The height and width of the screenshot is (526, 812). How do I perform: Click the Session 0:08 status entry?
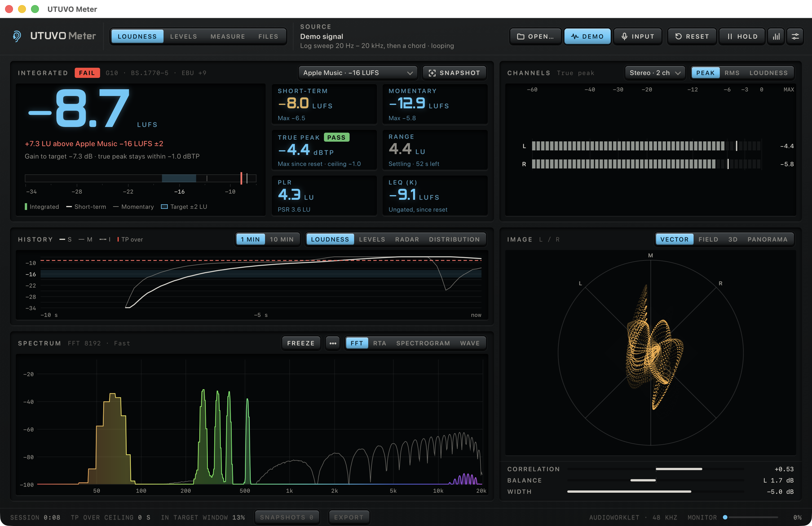(35, 517)
